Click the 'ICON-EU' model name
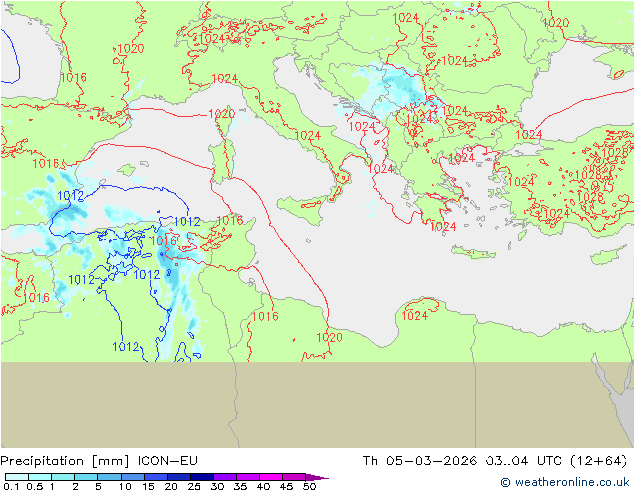 pos(167,460)
